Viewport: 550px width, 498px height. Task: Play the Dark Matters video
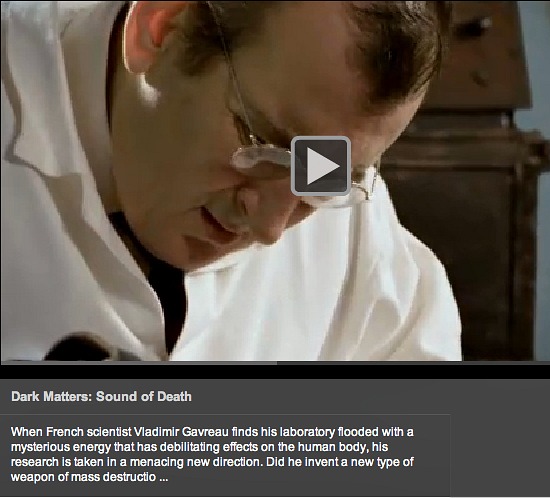point(321,166)
